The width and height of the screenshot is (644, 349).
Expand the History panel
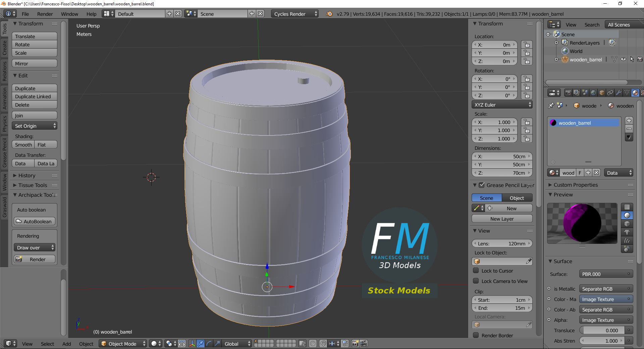[x=27, y=175]
